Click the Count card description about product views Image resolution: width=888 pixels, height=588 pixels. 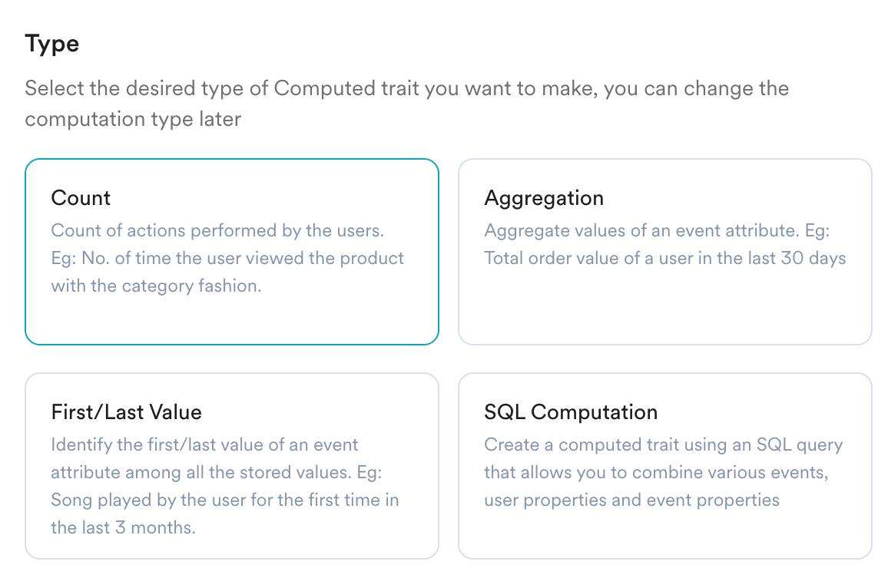click(x=227, y=258)
